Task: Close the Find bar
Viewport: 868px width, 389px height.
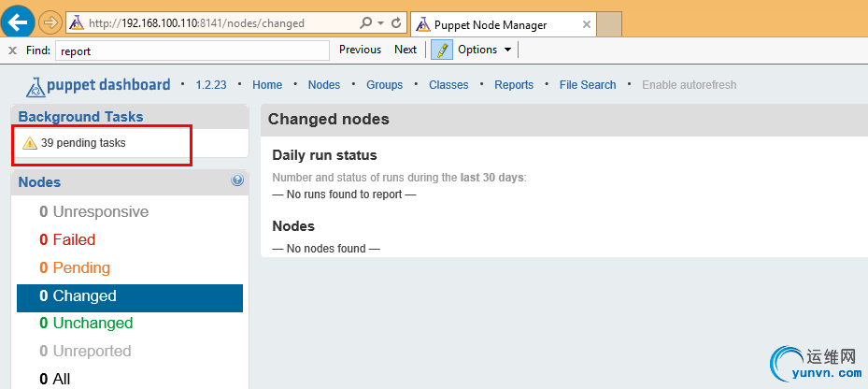Action: click(x=12, y=50)
